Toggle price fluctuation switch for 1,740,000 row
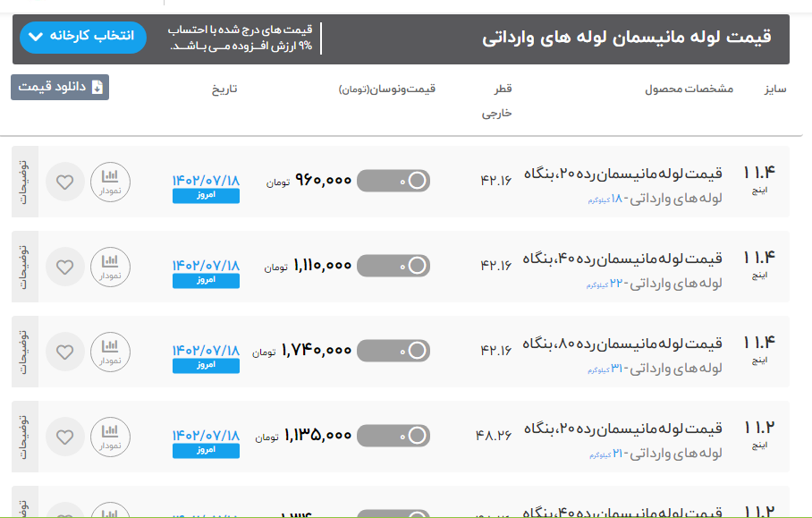This screenshot has width=812, height=518. (393, 351)
